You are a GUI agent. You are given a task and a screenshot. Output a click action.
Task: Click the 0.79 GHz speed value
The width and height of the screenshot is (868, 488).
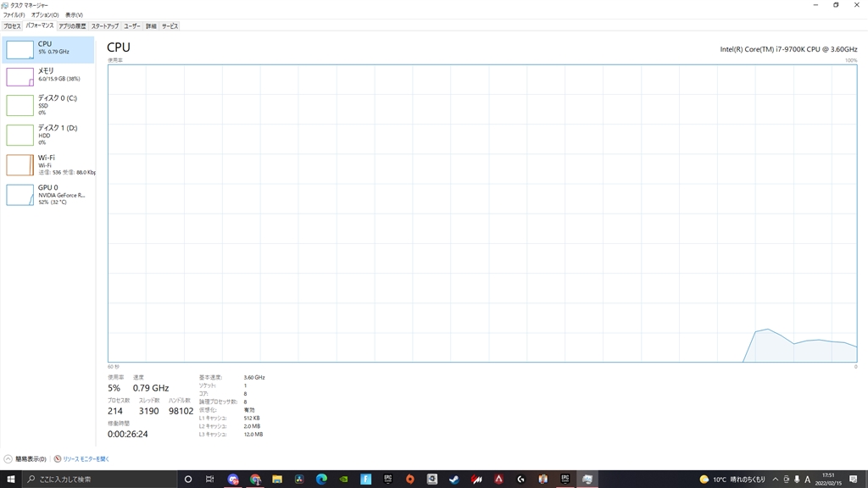pos(151,388)
